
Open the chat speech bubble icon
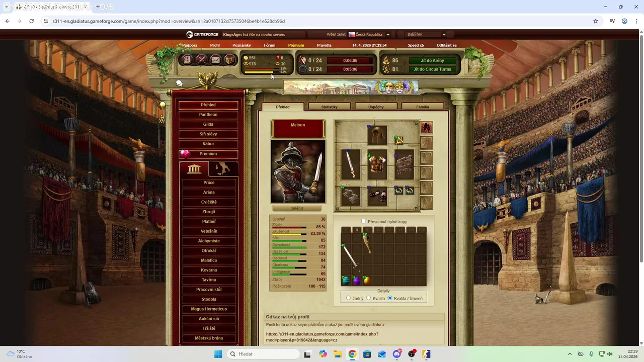[x=179, y=83]
